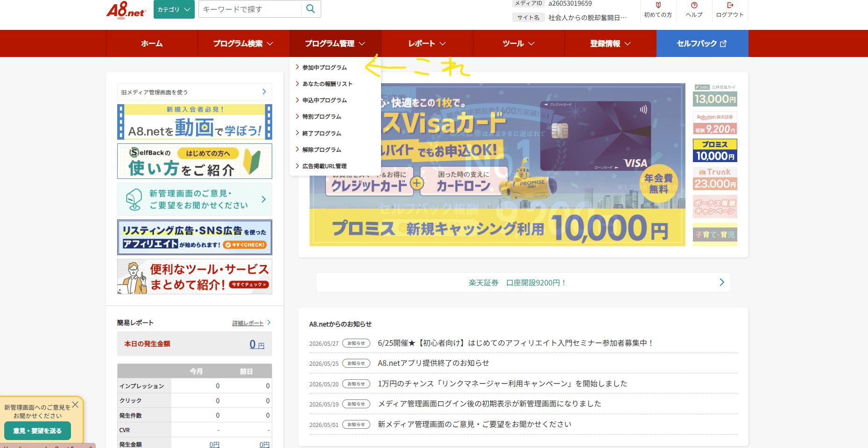Click the クリック row label
868x448 pixels.
coord(130,401)
